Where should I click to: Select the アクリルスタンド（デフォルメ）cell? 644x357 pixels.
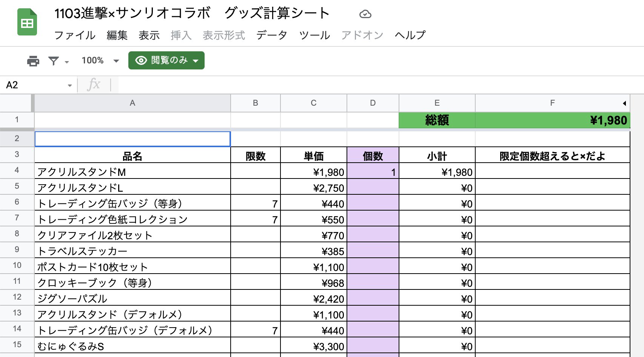(x=132, y=314)
